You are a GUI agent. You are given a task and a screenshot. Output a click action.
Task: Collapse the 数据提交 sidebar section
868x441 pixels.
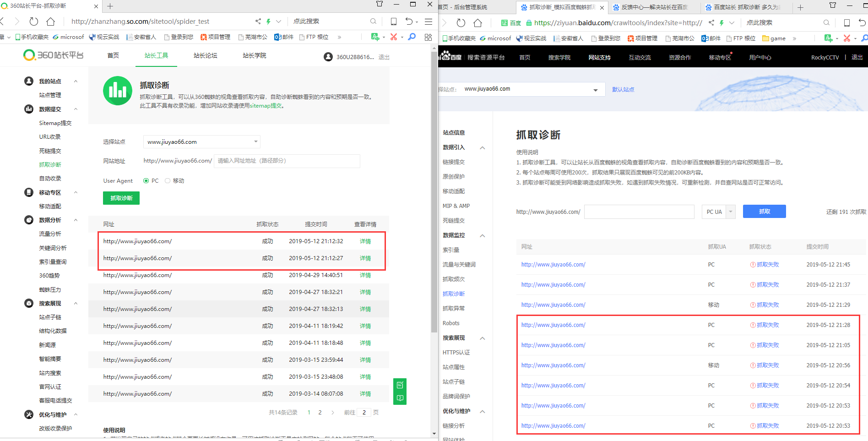(x=76, y=109)
